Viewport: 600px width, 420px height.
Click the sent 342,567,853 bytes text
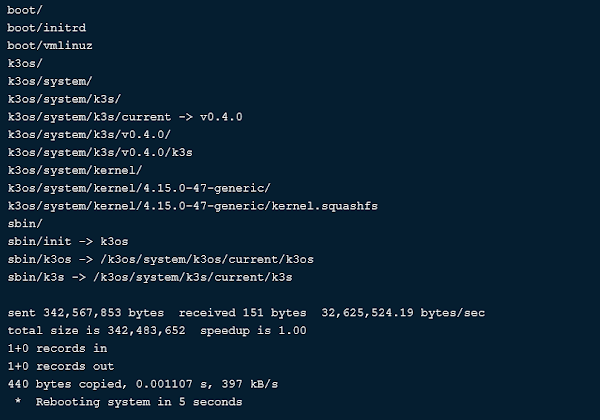click(x=86, y=313)
